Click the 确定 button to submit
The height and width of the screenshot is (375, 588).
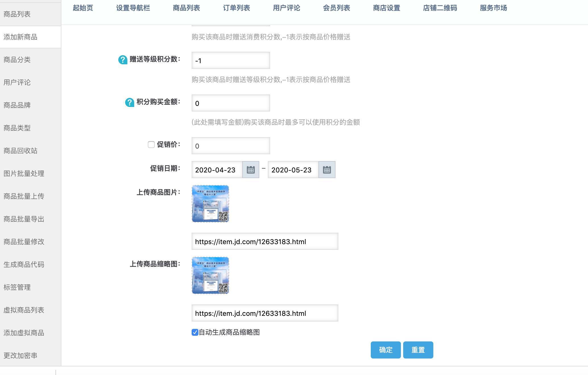pos(385,350)
